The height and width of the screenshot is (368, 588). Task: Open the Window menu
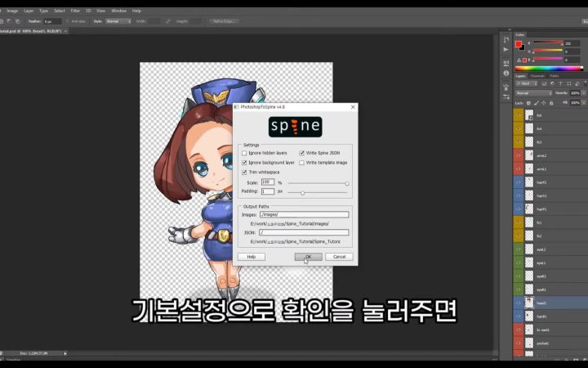point(119,11)
